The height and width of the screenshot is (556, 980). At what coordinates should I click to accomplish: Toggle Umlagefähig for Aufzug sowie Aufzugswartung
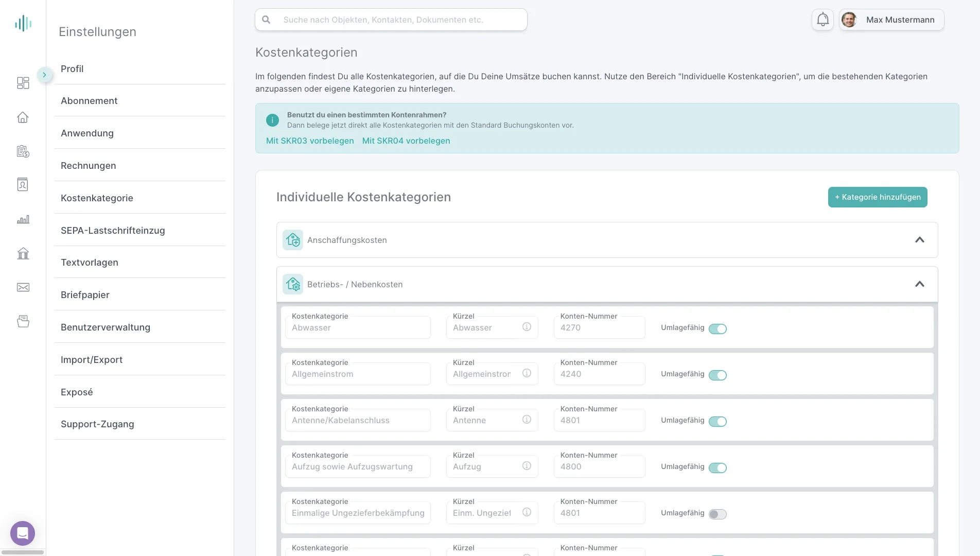(x=717, y=468)
